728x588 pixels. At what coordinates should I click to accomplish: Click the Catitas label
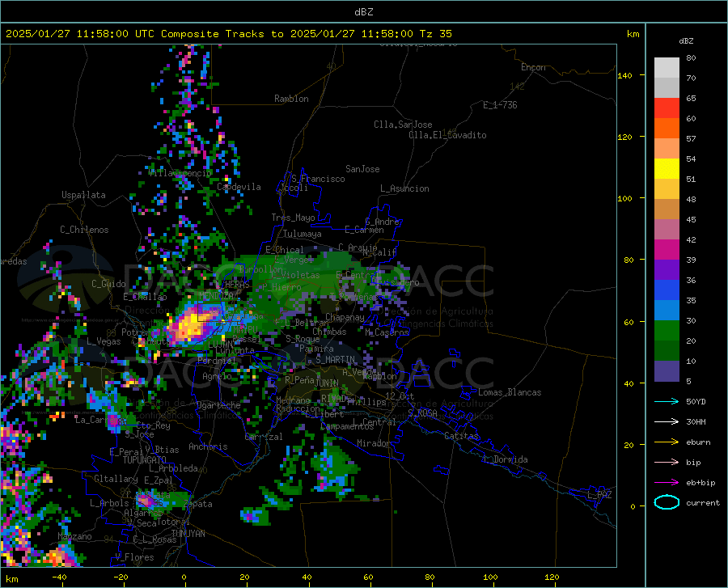461,436
